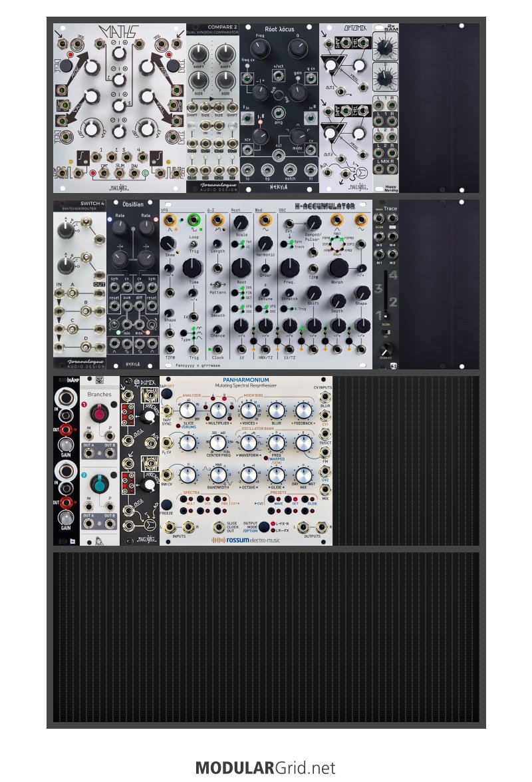Click the SUM output jack on Maths
This screenshot has width=532, height=782.
coord(119,173)
